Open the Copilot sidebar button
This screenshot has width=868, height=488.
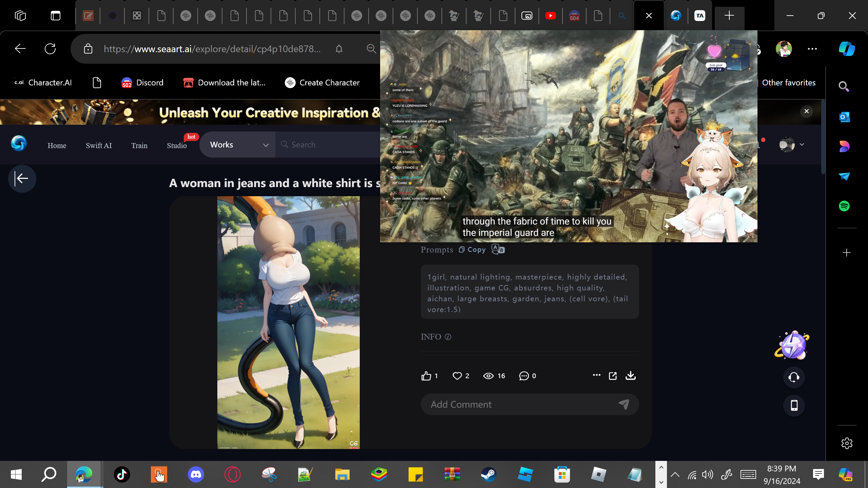[847, 49]
